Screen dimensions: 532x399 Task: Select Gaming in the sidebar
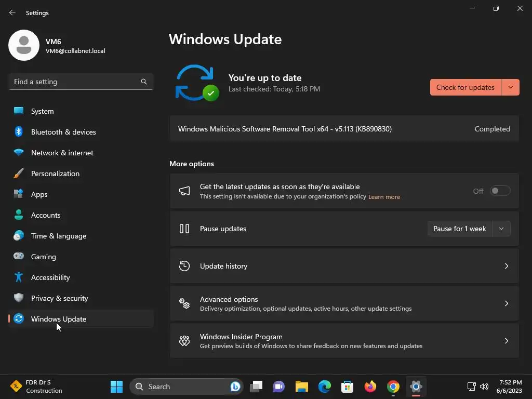point(81,257)
